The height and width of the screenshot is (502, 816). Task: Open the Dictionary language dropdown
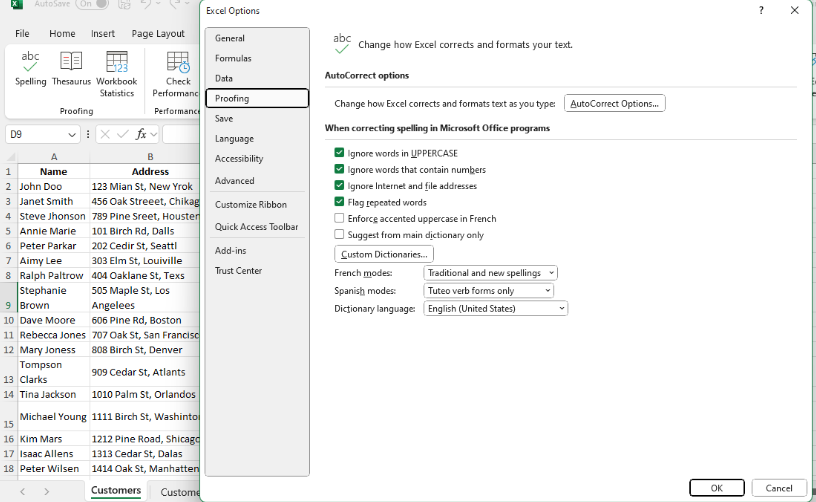(x=495, y=309)
